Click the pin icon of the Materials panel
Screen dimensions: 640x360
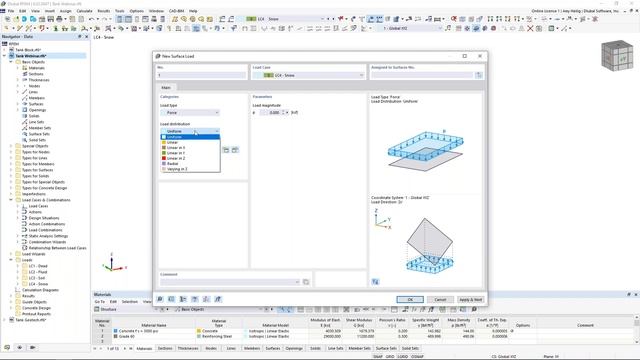(629, 294)
